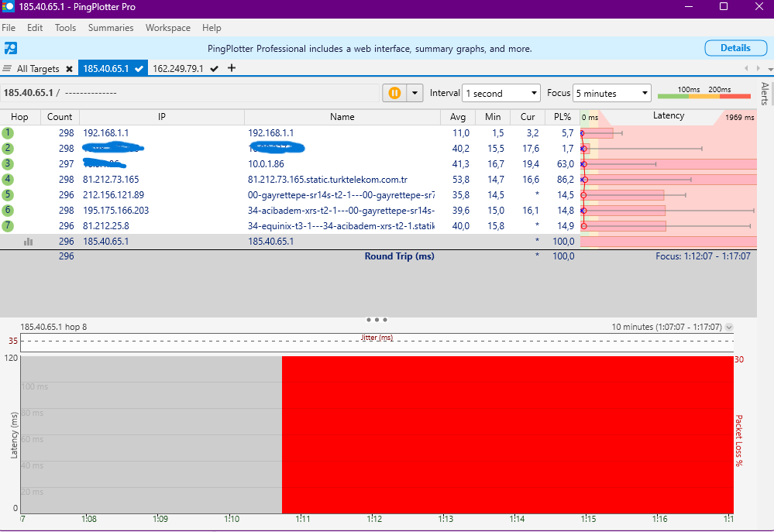Screen dimensions: 774x532
Task: Click the Round Trip (ms) summary row
Action: pyautogui.click(x=378, y=256)
